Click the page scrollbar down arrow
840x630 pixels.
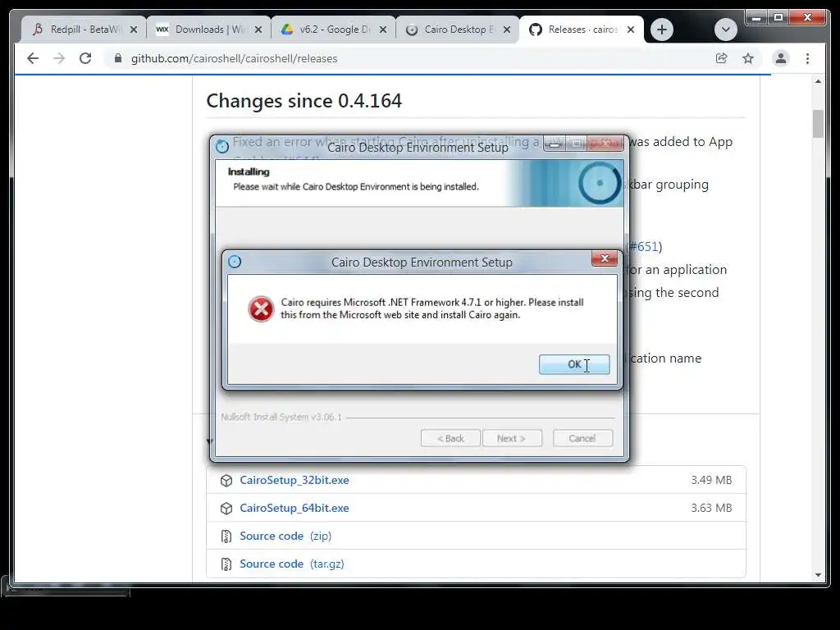(x=818, y=575)
